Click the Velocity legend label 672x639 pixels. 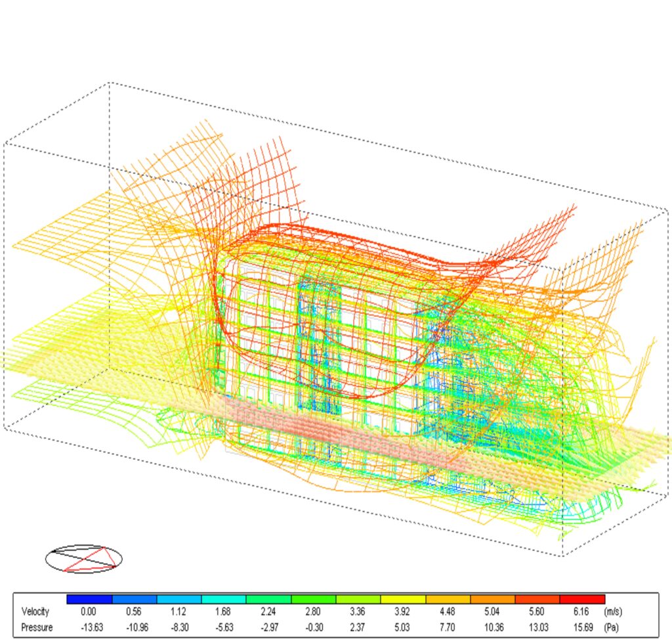pyautogui.click(x=35, y=611)
